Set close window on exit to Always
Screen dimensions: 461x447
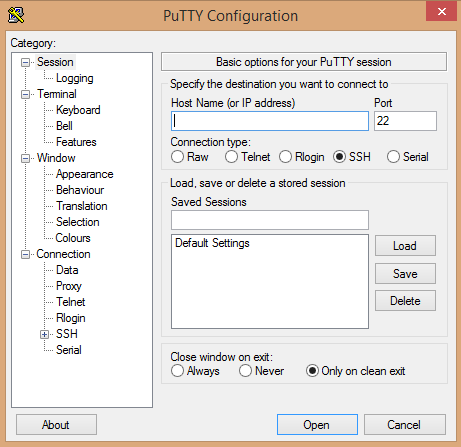click(177, 371)
